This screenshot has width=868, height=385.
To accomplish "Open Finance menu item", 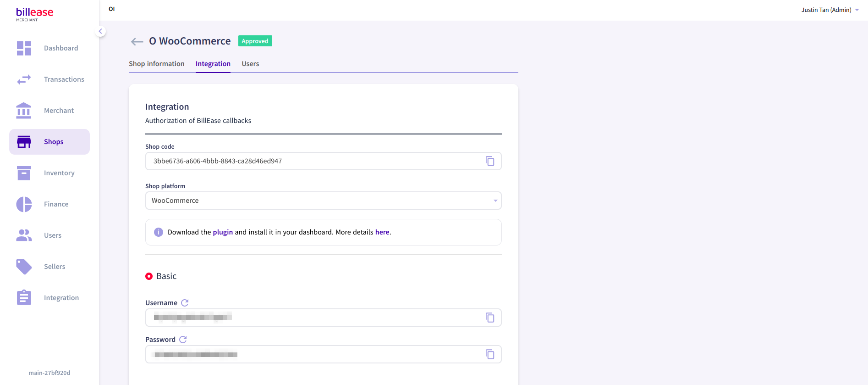I will pyautogui.click(x=49, y=204).
